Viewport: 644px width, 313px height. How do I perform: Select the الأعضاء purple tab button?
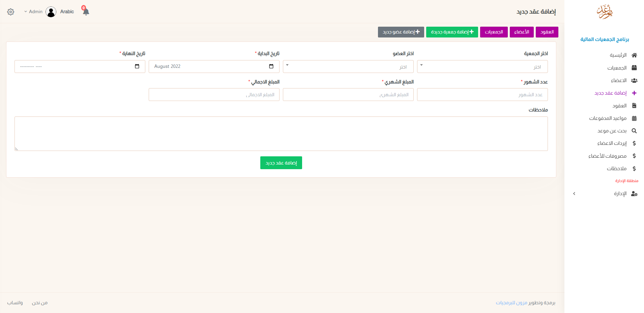[522, 32]
